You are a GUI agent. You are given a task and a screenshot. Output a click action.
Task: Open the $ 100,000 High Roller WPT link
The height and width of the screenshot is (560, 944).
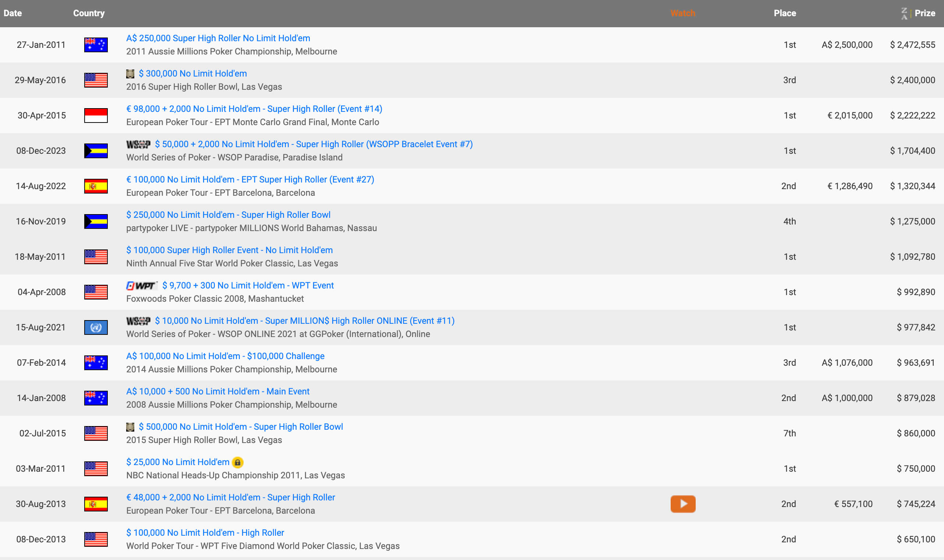click(205, 532)
